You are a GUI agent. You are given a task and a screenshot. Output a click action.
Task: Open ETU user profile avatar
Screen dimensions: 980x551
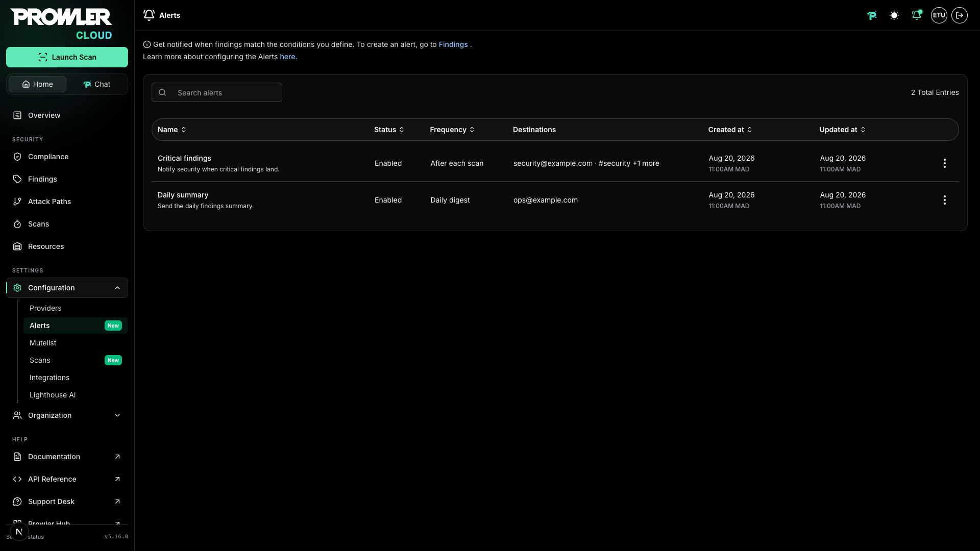939,15
